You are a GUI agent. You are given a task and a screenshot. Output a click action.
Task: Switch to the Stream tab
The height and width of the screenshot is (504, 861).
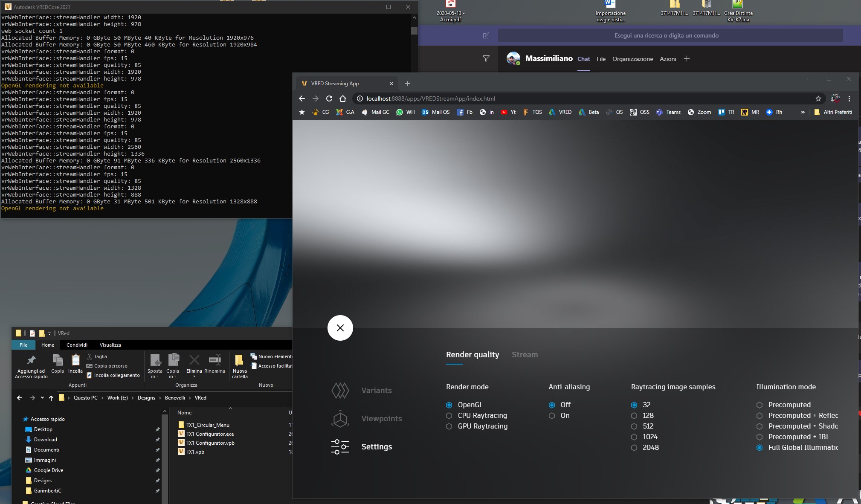524,355
